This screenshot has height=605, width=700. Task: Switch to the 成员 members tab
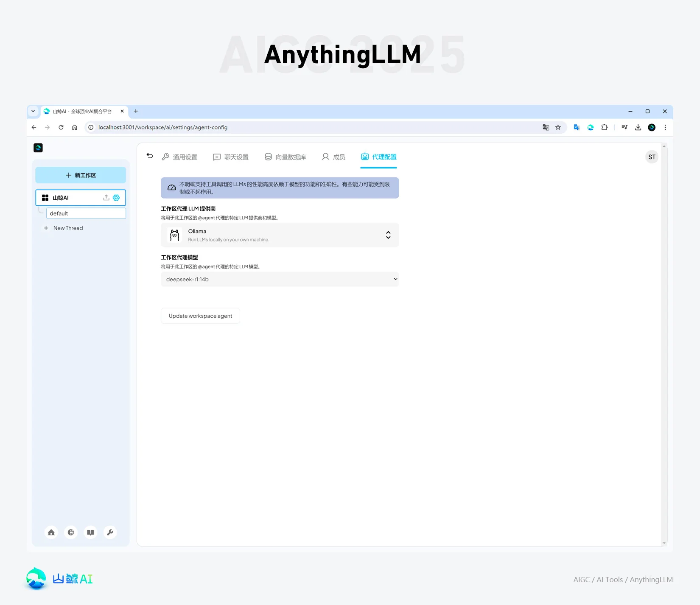point(333,157)
